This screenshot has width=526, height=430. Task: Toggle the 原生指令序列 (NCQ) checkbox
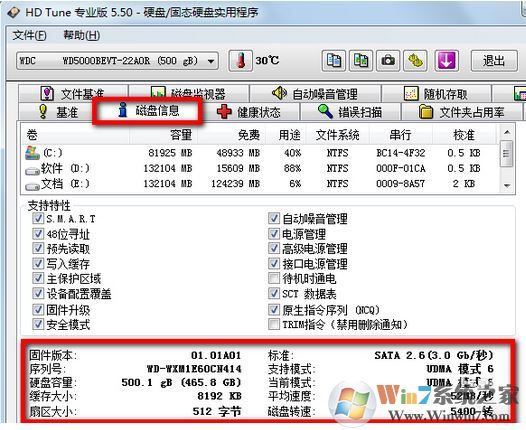tap(274, 309)
